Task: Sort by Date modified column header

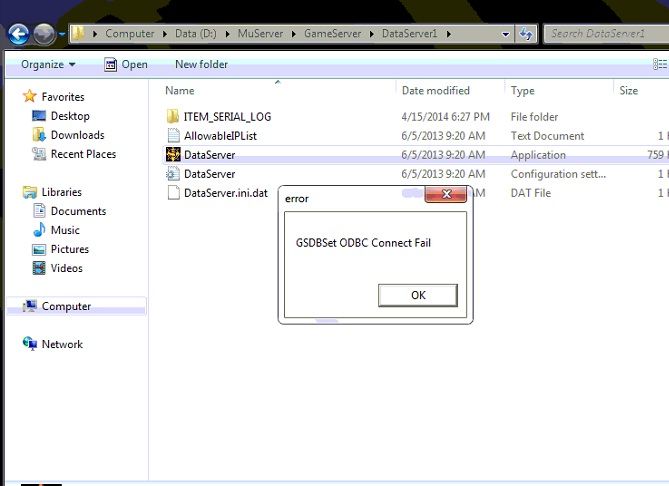Action: (x=435, y=91)
